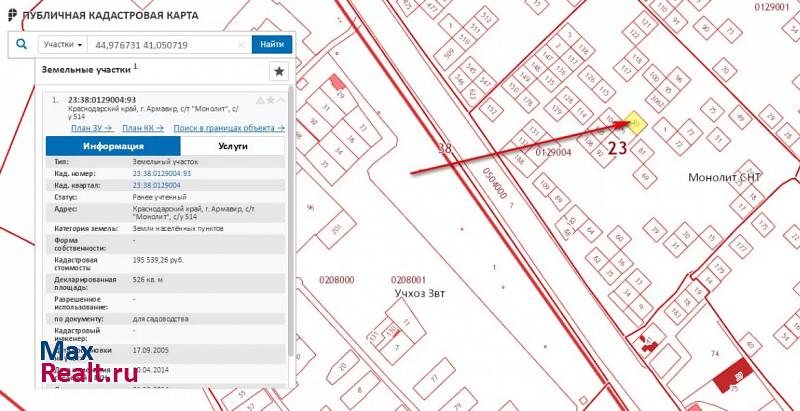Click Поиск в границах объекта link

tap(228, 128)
